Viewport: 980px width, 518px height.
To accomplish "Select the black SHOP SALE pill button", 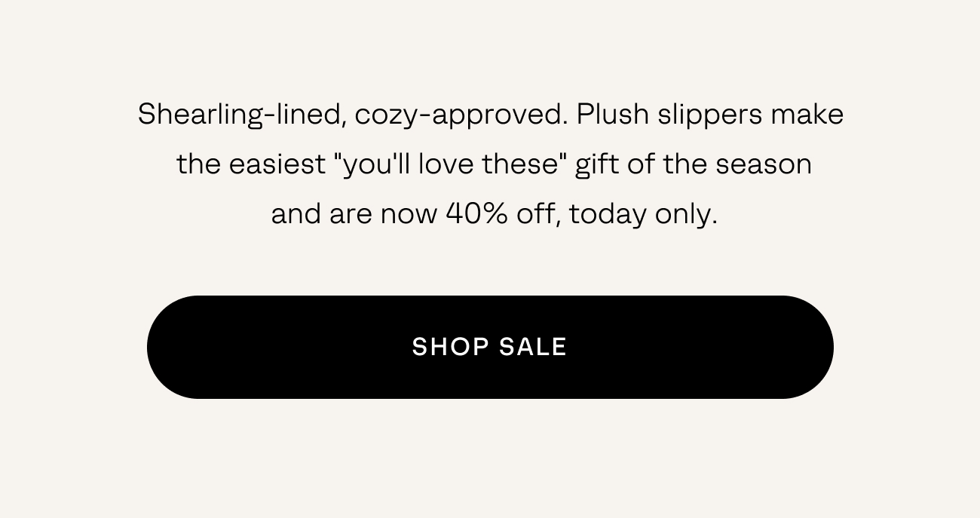I will (x=490, y=346).
